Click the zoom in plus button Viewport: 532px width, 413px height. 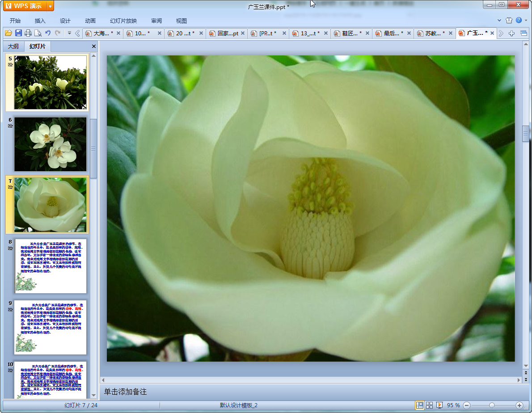click(519, 405)
